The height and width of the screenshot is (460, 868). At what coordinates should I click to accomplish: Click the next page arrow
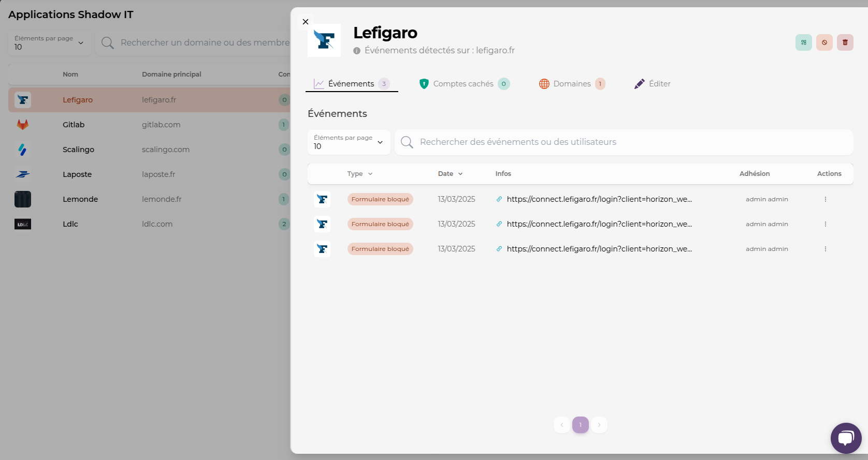599,425
